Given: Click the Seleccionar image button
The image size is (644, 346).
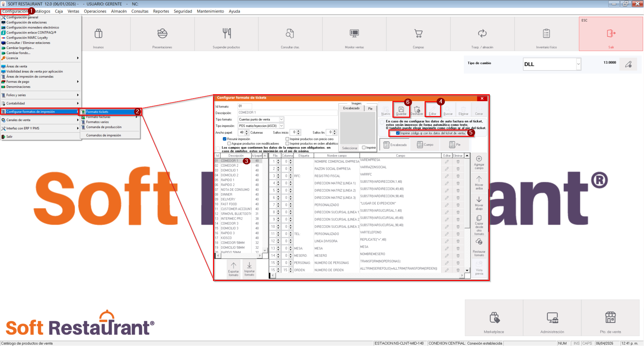Looking at the screenshot, I should pyautogui.click(x=350, y=148).
